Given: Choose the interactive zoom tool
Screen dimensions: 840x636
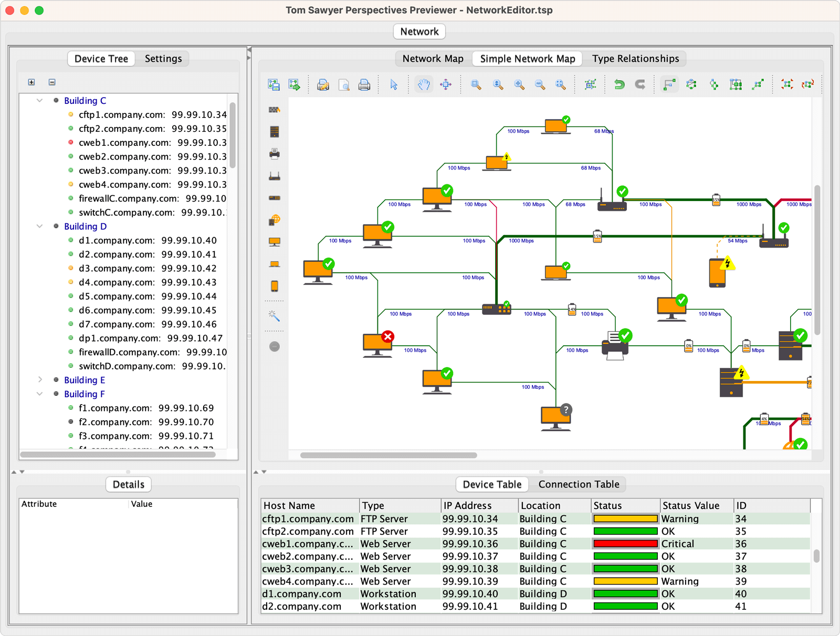Looking at the screenshot, I should tap(498, 84).
